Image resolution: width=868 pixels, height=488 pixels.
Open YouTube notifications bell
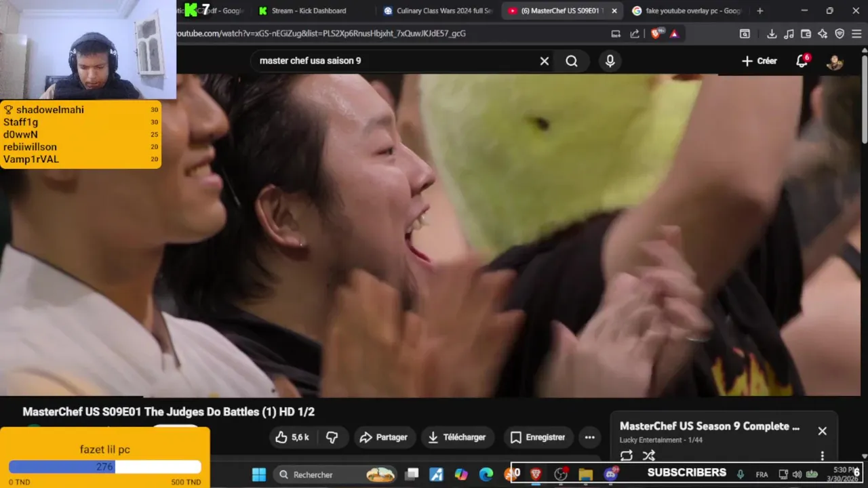(802, 61)
